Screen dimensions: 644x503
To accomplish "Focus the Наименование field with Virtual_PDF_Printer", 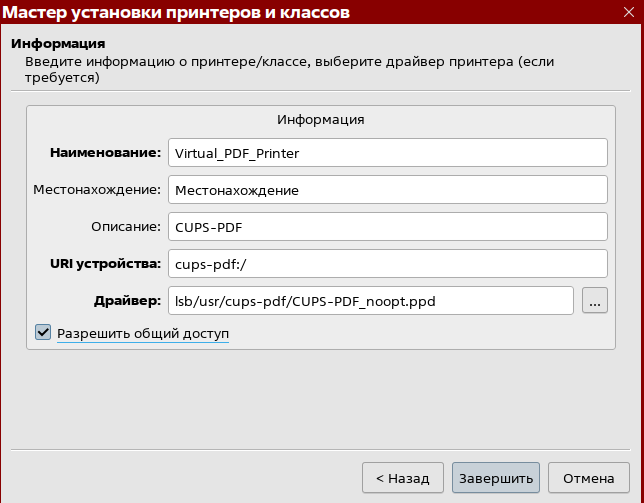I will pyautogui.click(x=388, y=153).
